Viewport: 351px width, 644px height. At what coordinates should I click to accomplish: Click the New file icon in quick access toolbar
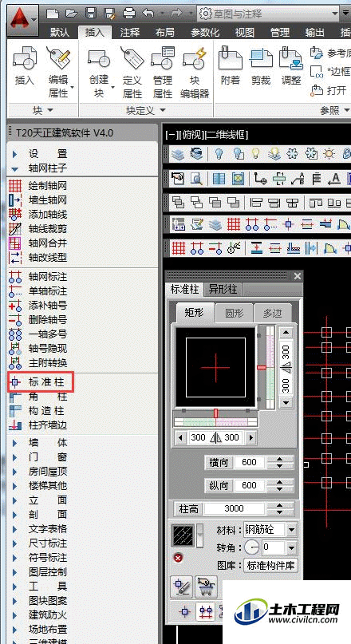53,14
